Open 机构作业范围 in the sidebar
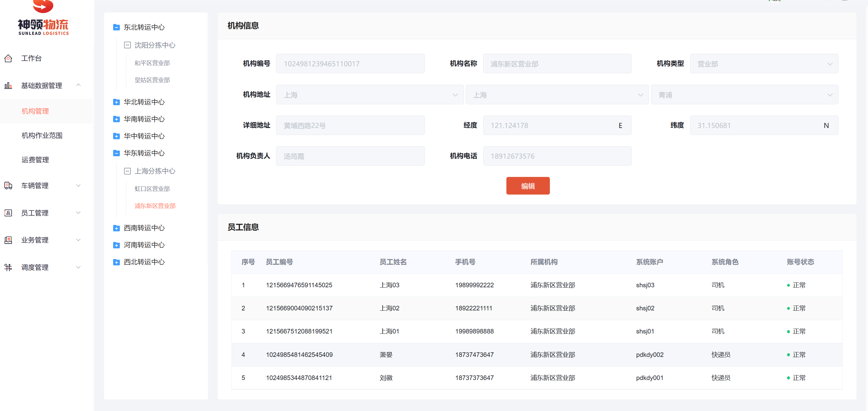Screen dimensions: 868x411 (42, 135)
